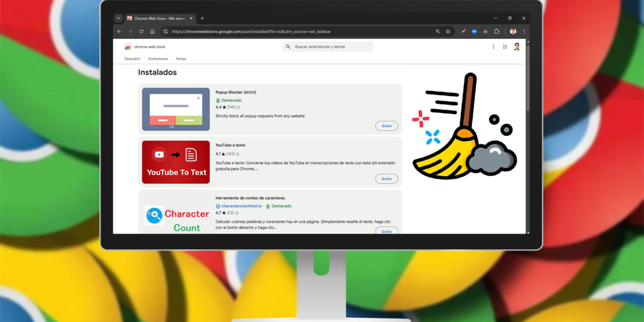Switch to the Descubrir tab
This screenshot has width=644, height=322.
pyautogui.click(x=132, y=59)
